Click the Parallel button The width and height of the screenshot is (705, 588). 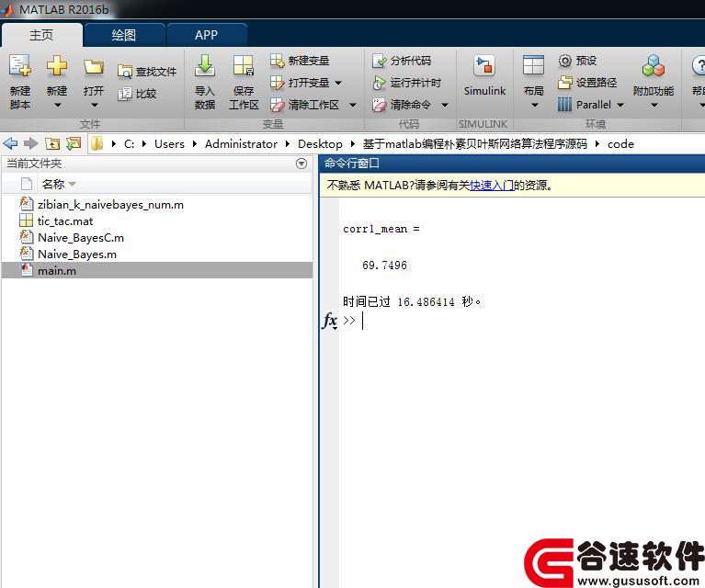pos(585,105)
